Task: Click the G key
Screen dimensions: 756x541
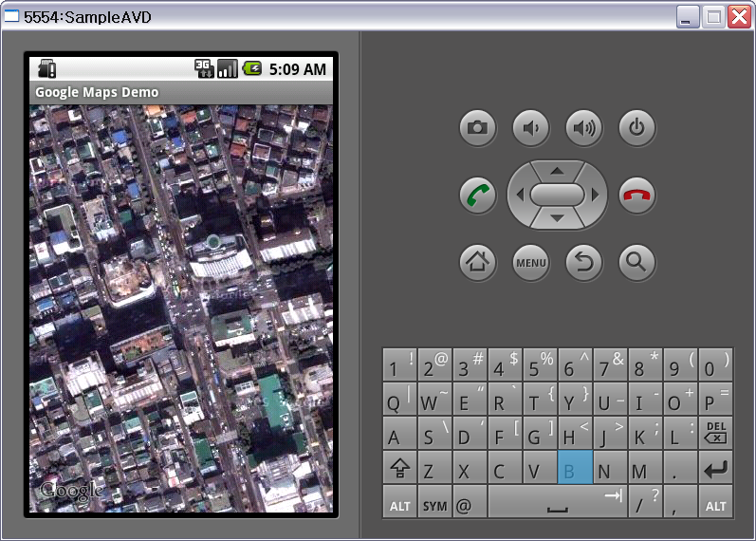Action: 540,433
